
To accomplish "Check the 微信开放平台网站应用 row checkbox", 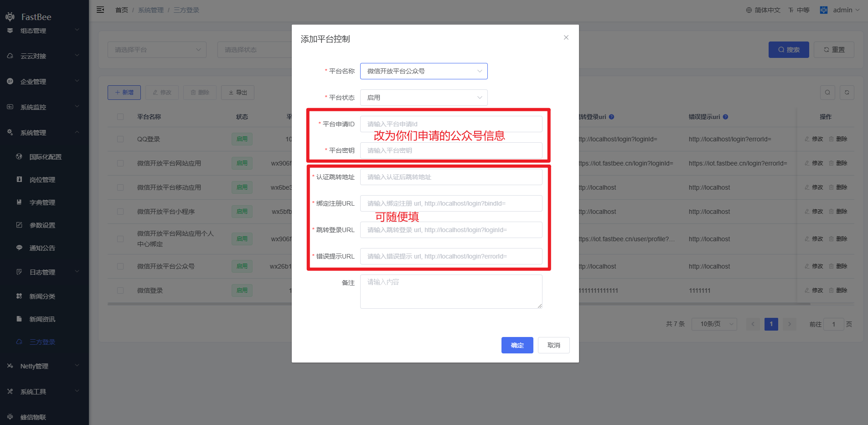I will [x=120, y=163].
